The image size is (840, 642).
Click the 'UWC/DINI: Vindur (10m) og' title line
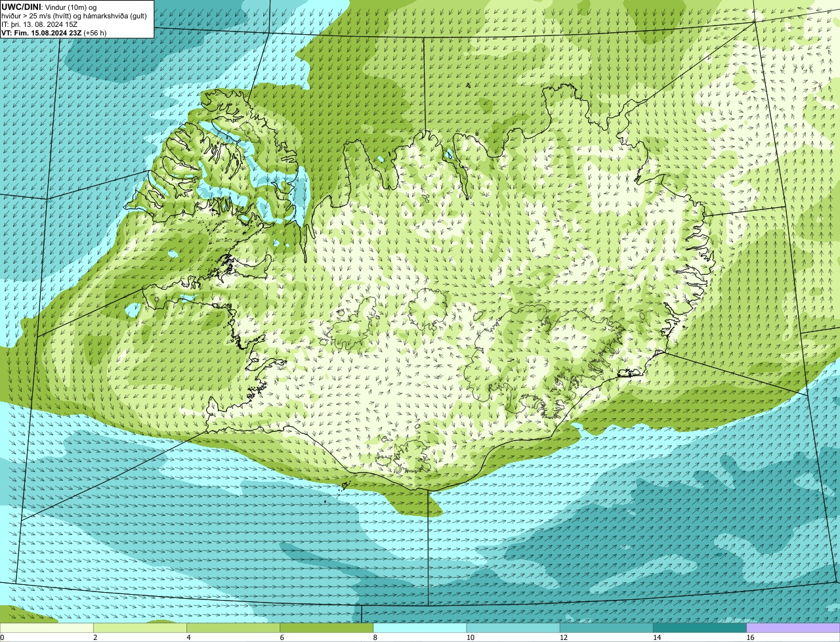tap(49, 7)
